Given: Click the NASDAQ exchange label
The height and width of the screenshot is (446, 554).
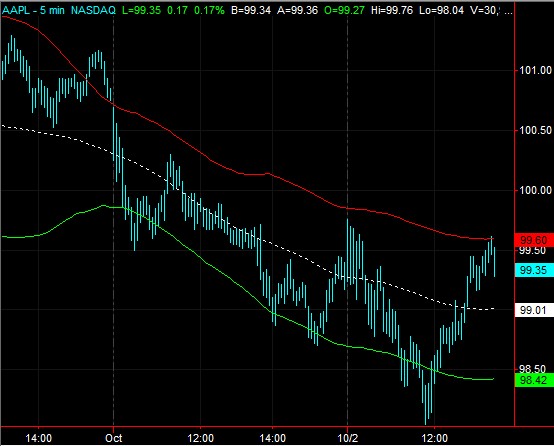Looking at the screenshot, I should click(x=93, y=10).
